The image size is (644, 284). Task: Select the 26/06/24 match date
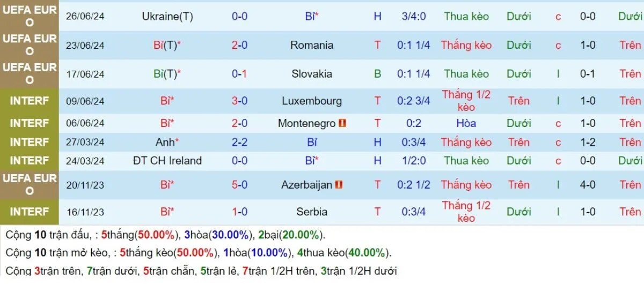point(85,17)
